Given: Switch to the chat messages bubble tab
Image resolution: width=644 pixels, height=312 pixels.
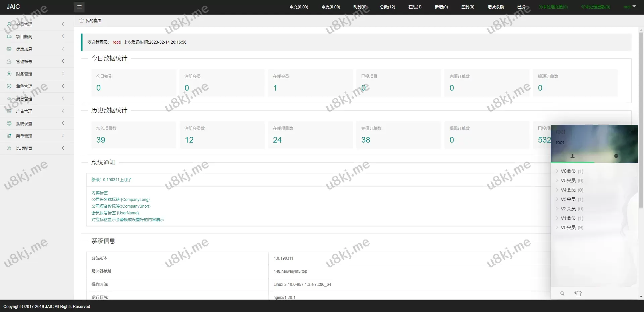Looking at the screenshot, I should tap(616, 156).
